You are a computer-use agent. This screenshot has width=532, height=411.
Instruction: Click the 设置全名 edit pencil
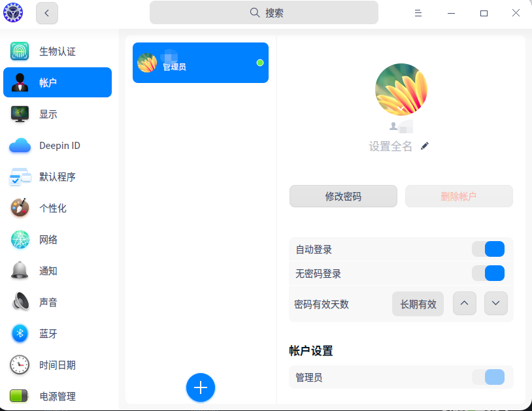pos(425,146)
